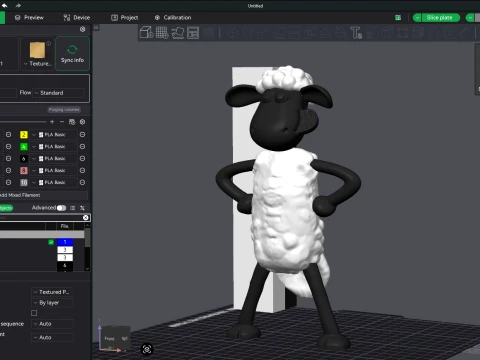The height and width of the screenshot is (360, 480).
Task: Click the camera focus icon below viewport
Action: click(147, 349)
